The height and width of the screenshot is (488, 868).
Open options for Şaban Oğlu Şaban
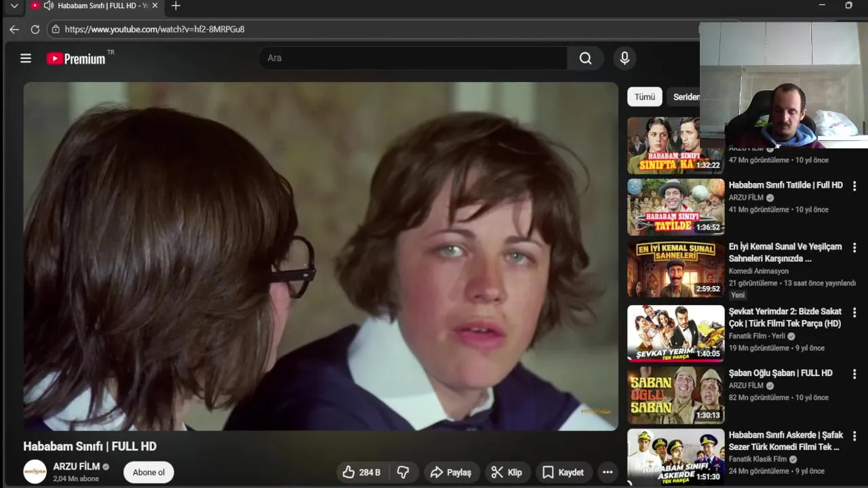854,373
